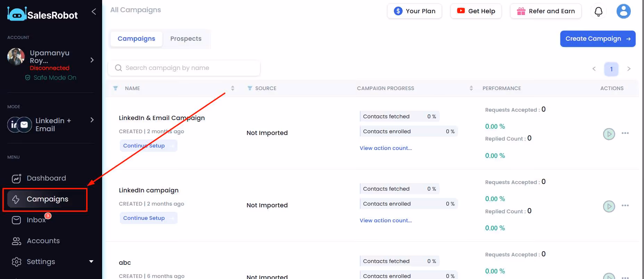Focus the Search campaign by name field
The image size is (644, 279).
(x=184, y=68)
